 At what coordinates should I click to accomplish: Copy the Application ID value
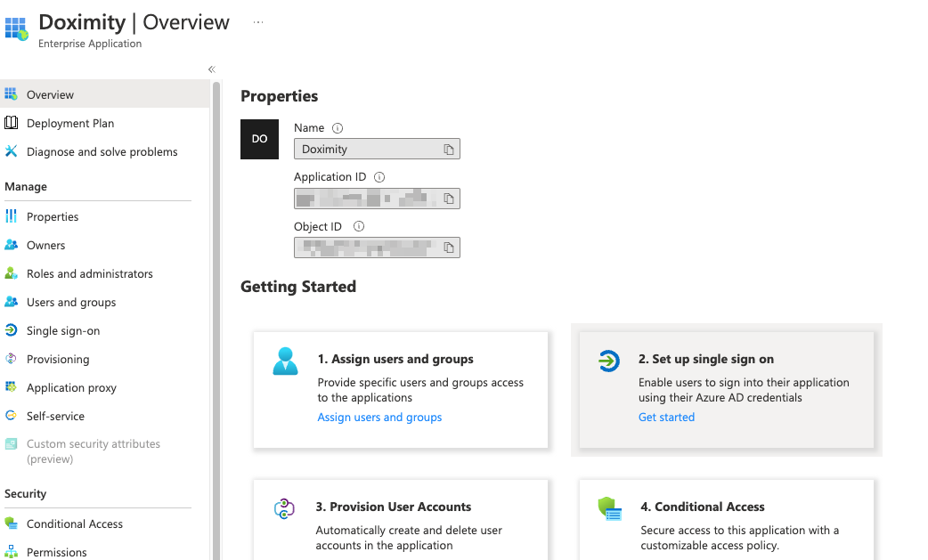click(449, 199)
